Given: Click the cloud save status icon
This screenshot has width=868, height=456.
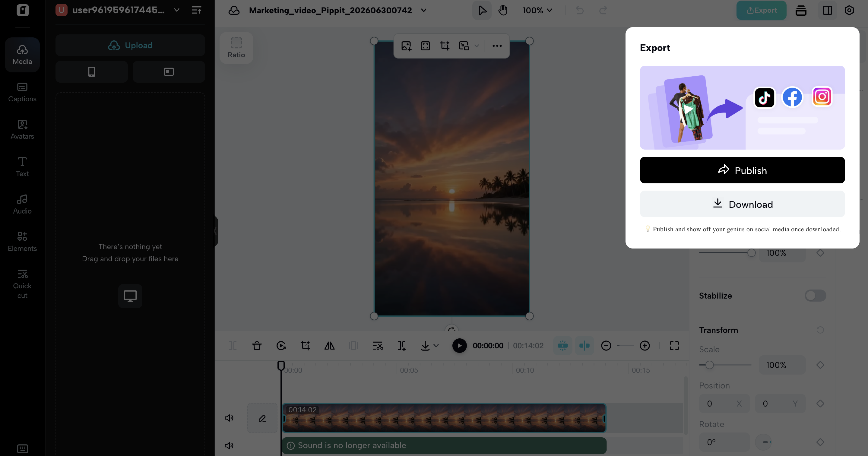Looking at the screenshot, I should tap(234, 11).
